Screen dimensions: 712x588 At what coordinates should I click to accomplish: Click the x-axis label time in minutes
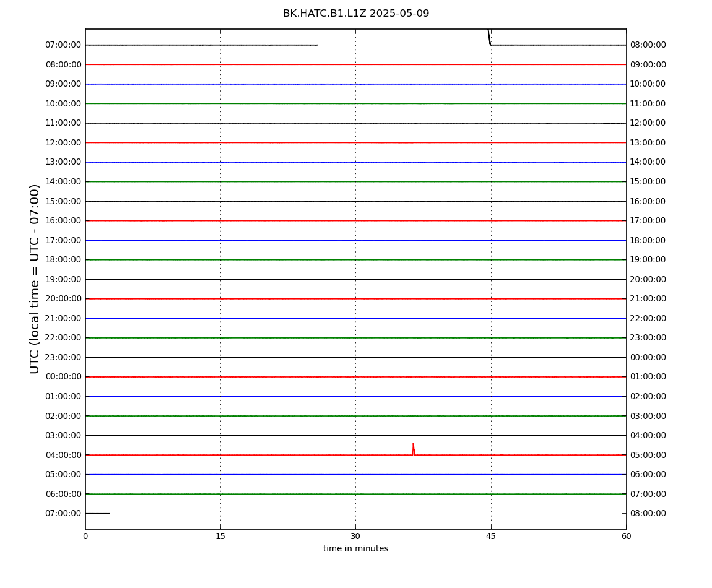tap(355, 548)
